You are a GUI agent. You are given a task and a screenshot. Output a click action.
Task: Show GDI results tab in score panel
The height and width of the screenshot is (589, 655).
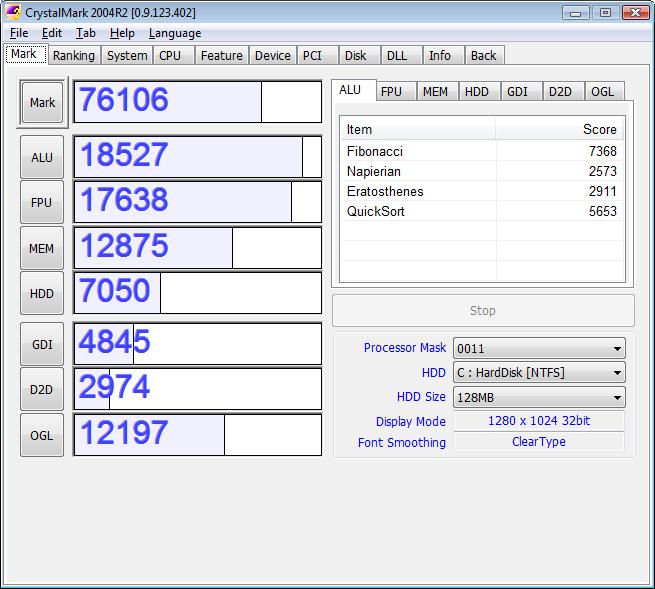521,91
